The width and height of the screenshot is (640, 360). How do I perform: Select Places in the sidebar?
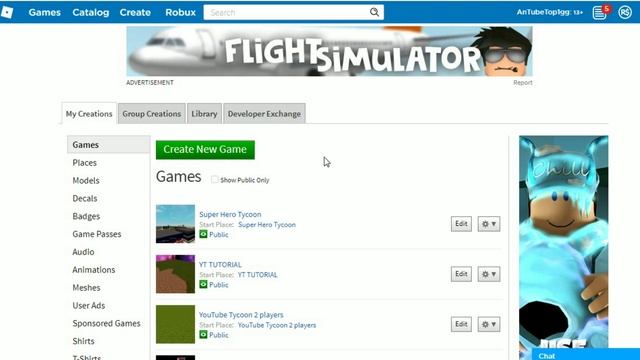(x=84, y=162)
